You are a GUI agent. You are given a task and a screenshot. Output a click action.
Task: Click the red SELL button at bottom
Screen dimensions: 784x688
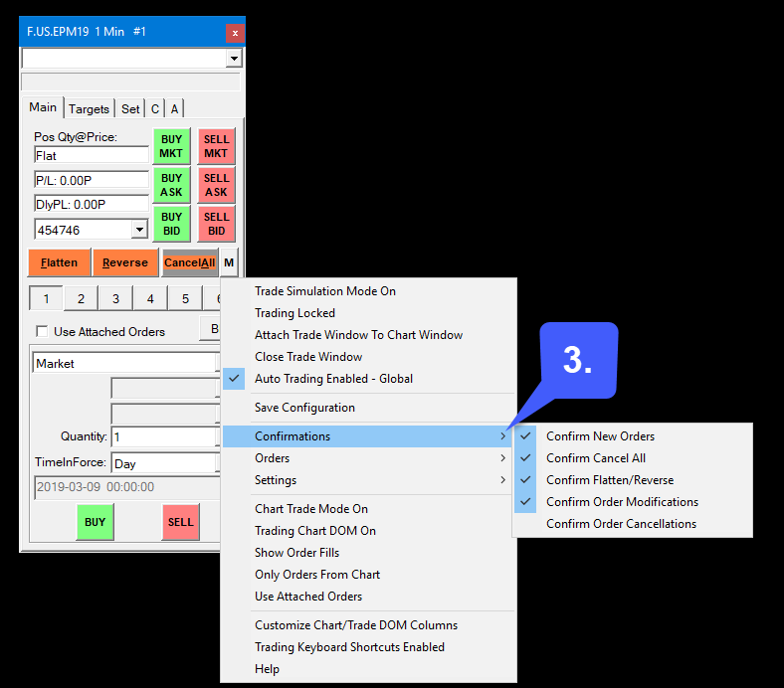point(180,522)
